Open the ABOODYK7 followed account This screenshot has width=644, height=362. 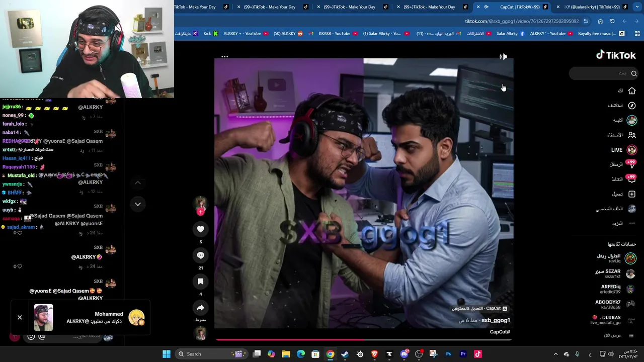(616, 304)
